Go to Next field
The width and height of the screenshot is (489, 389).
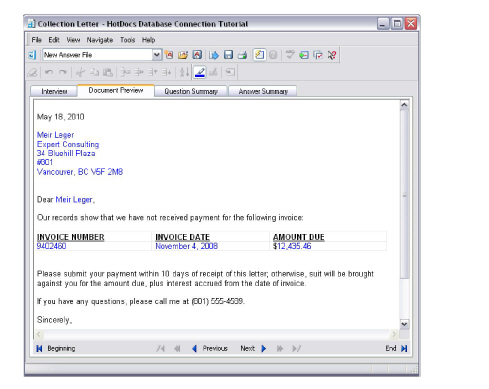(253, 349)
